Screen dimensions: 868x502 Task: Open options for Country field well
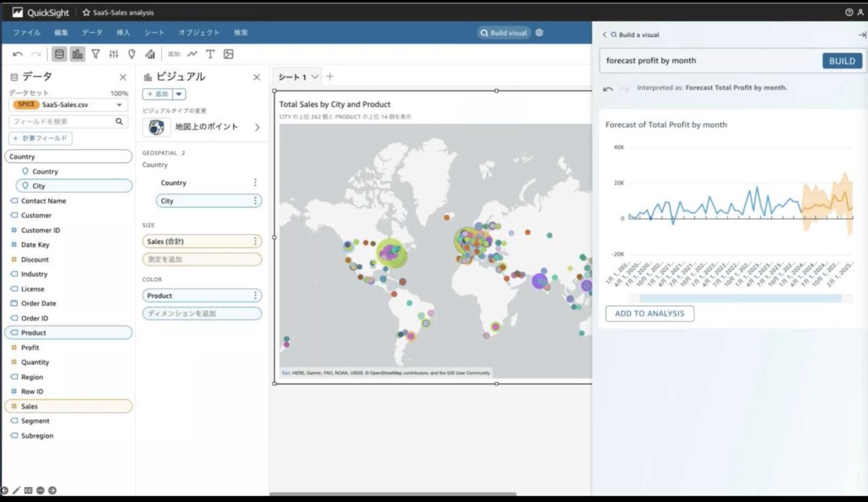tap(255, 183)
